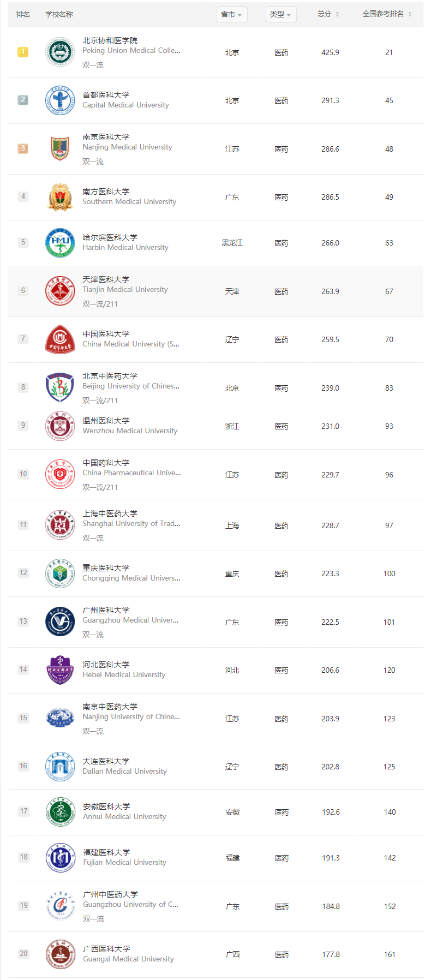Click the gold rank 1 badge
This screenshot has height=980, width=431.
23,52
